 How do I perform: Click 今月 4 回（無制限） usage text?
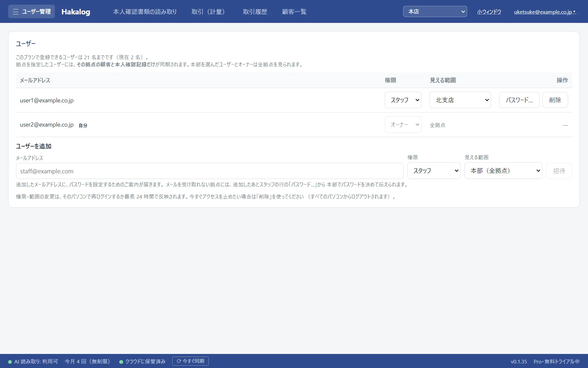click(88, 361)
